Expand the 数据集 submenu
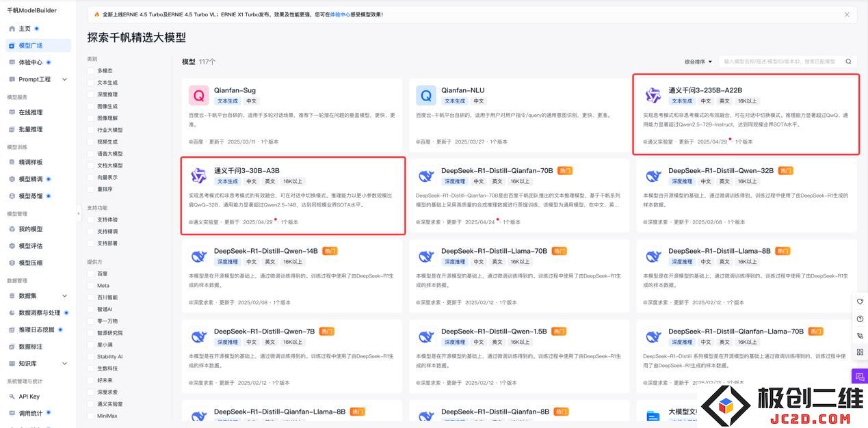The image size is (868, 428). point(65,296)
